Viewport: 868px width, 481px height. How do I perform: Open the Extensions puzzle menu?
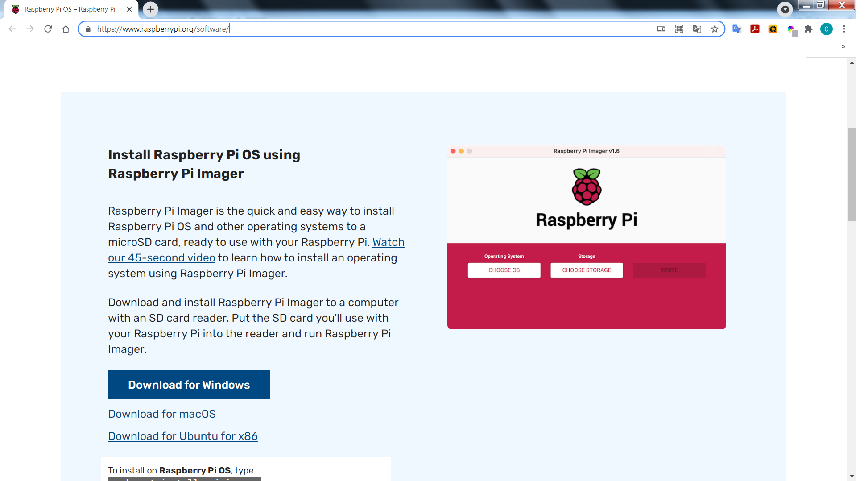[x=808, y=29]
